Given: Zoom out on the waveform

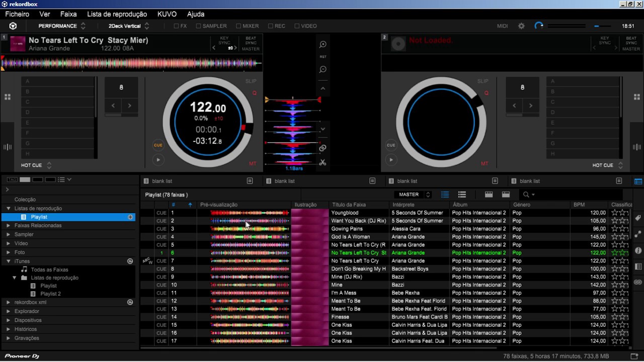Looking at the screenshot, I should click(x=323, y=69).
